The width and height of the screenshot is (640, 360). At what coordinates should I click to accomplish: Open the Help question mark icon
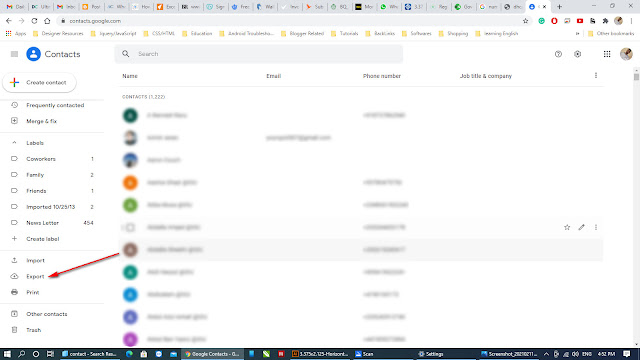[x=558, y=54]
